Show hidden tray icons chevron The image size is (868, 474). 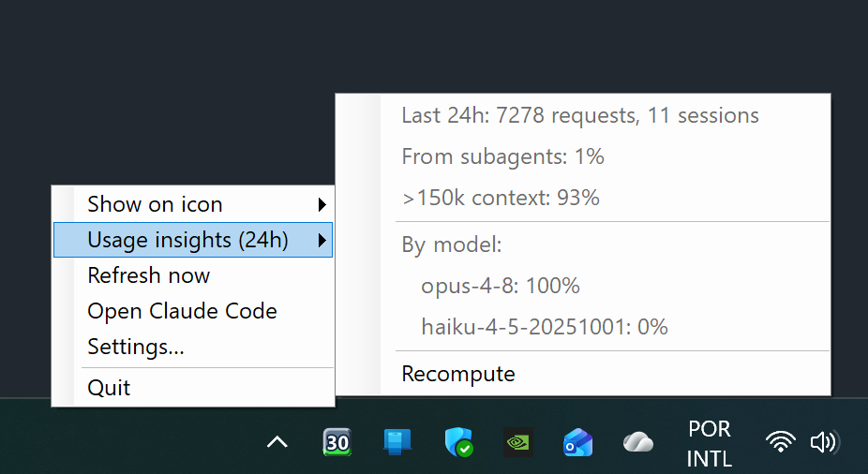point(277,442)
